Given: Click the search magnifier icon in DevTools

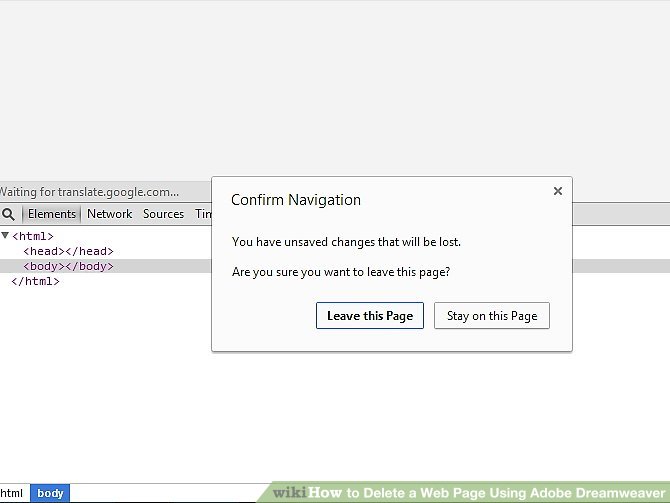Looking at the screenshot, I should pyautogui.click(x=8, y=214).
